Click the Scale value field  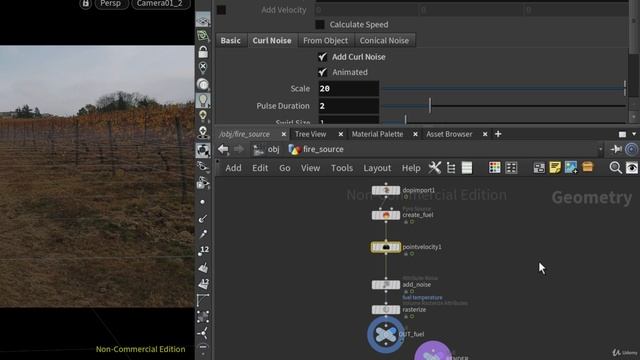click(x=349, y=89)
